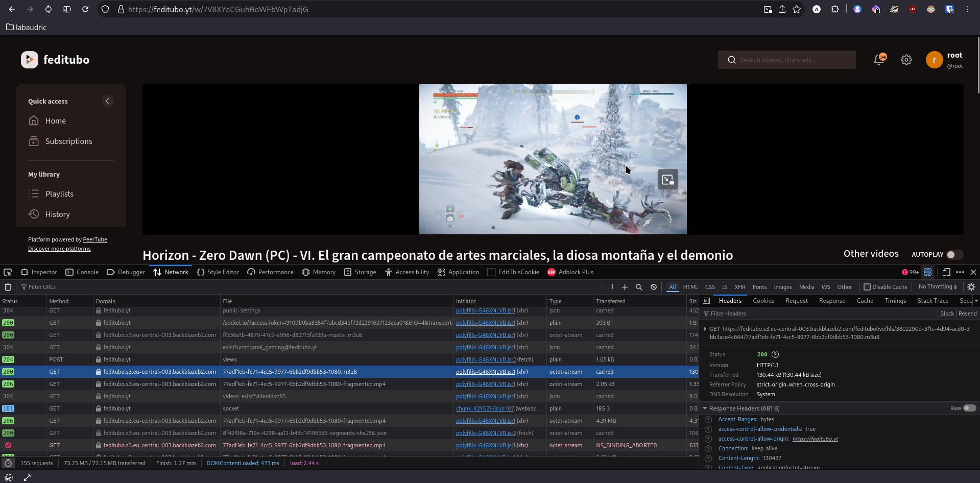Viewport: 980px width, 483px height.
Task: Collapse the Quick access sidebar chevron
Action: pyautogui.click(x=107, y=101)
